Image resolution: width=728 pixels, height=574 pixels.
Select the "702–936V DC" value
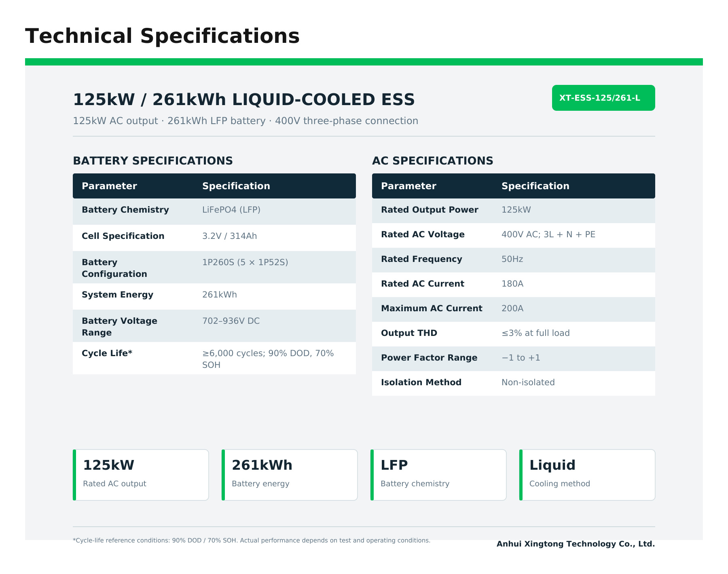coord(231,321)
